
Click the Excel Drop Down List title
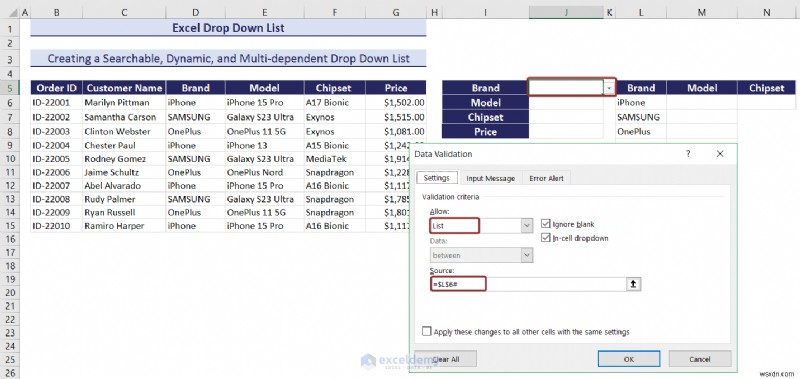228,28
